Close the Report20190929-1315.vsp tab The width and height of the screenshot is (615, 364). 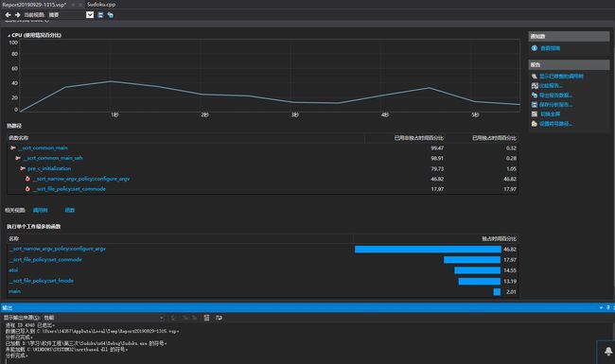(x=80, y=5)
